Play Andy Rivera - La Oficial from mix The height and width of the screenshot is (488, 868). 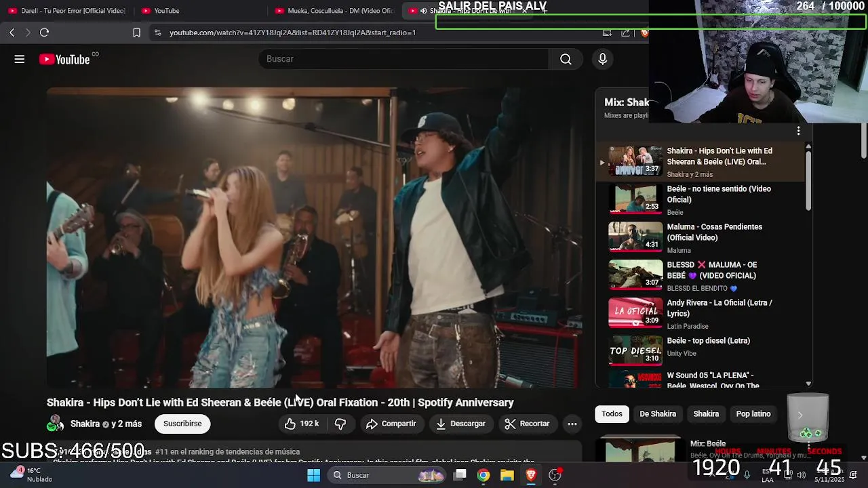coord(698,314)
